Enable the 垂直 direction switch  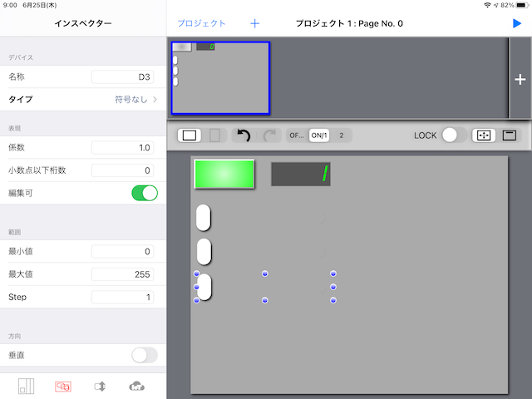coord(145,355)
